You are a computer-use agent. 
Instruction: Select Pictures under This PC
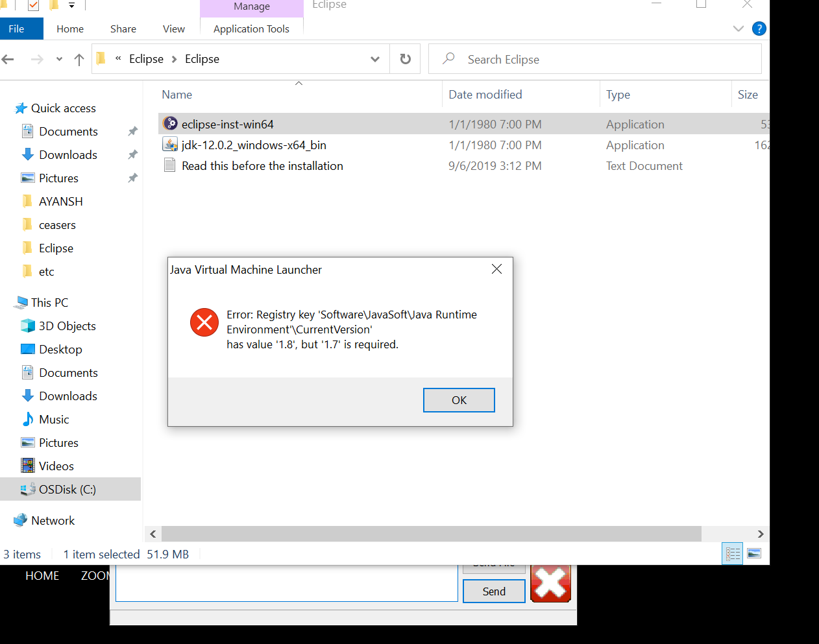pos(58,442)
